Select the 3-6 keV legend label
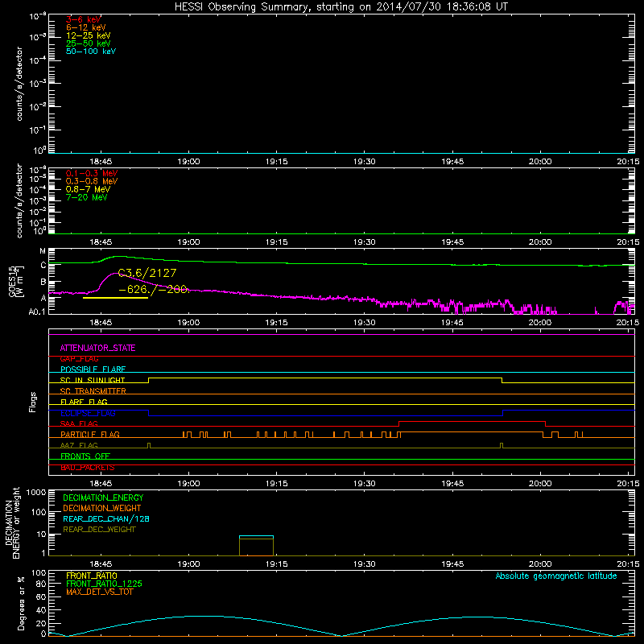This screenshot has width=644, height=644. coord(84,19)
